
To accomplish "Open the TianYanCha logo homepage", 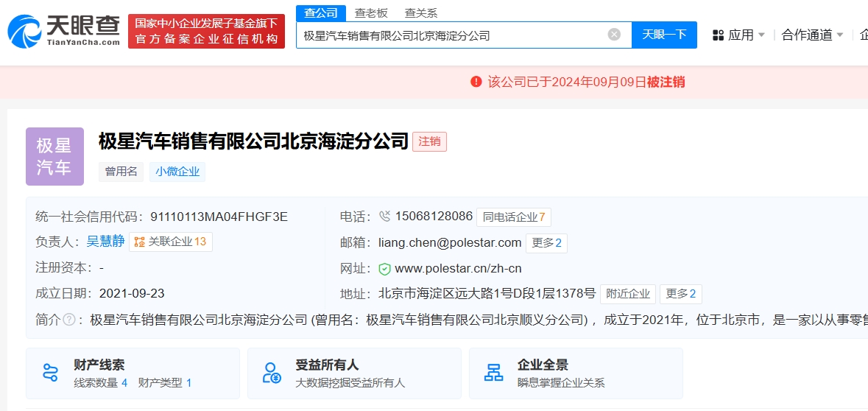I will point(63,31).
